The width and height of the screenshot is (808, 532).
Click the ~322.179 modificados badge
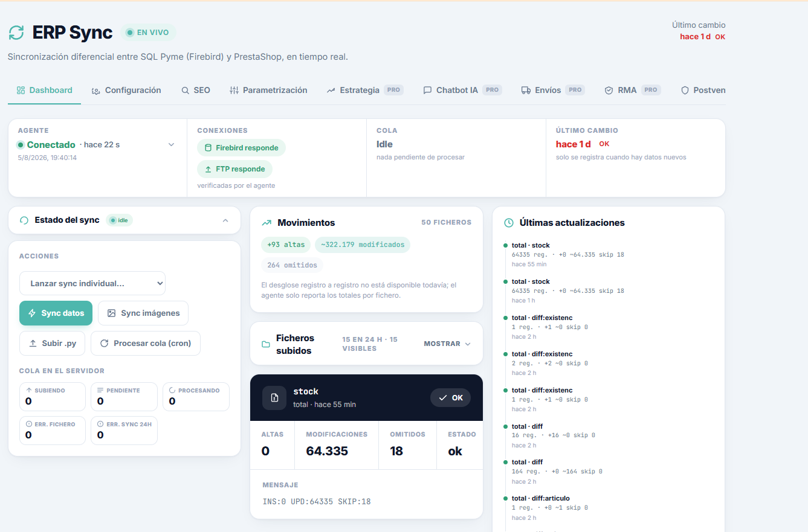(363, 245)
